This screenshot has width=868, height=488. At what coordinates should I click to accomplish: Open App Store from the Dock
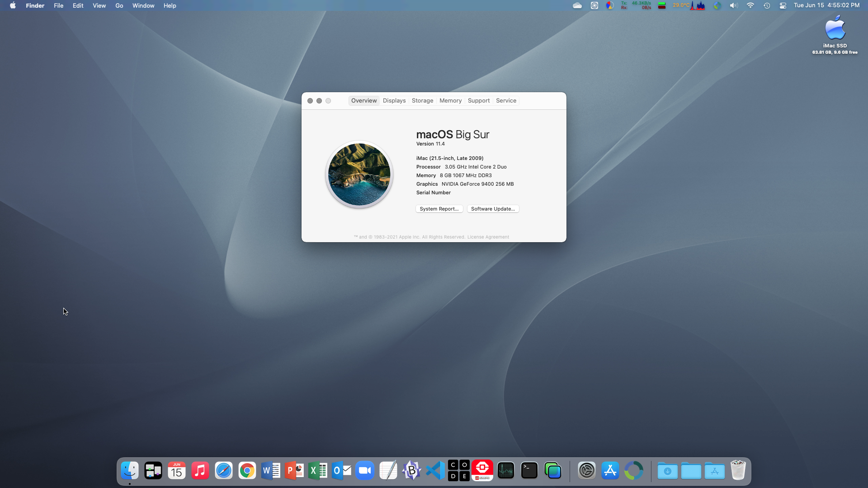[610, 471]
